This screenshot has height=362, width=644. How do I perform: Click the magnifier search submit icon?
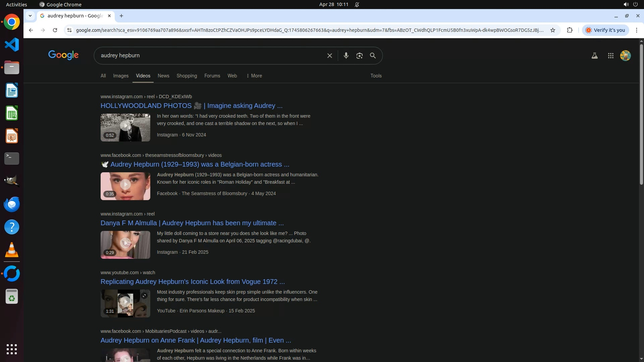373,56
